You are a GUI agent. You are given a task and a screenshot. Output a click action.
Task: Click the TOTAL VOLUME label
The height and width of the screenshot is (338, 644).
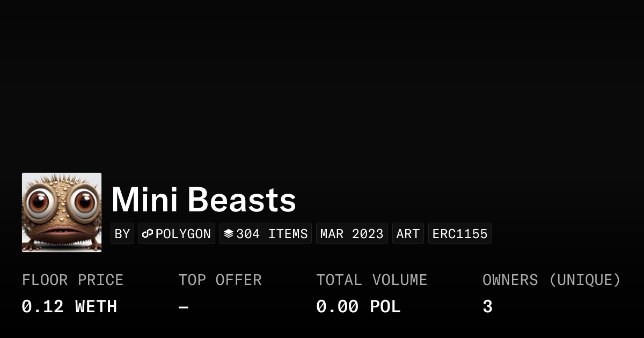point(371,280)
